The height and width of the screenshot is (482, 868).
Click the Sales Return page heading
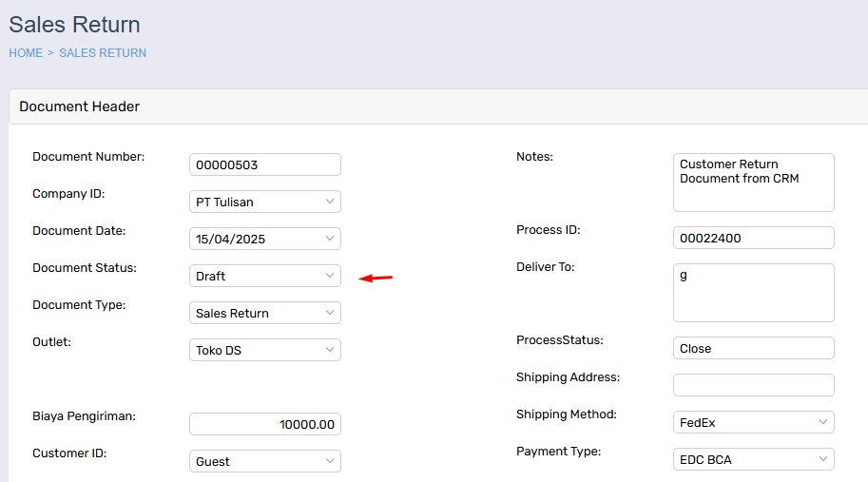pyautogui.click(x=74, y=25)
